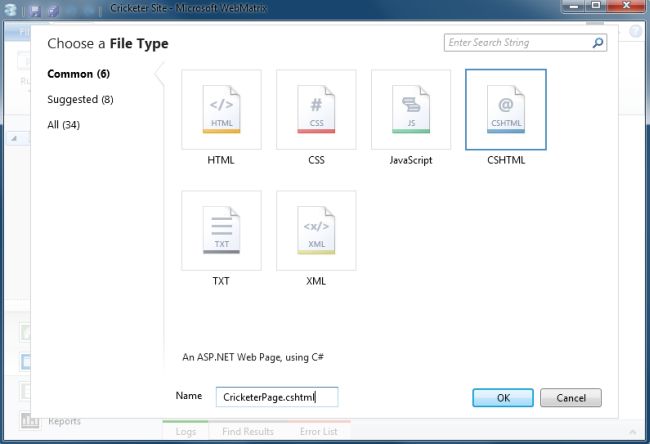Confirm with the OK button

503,398
